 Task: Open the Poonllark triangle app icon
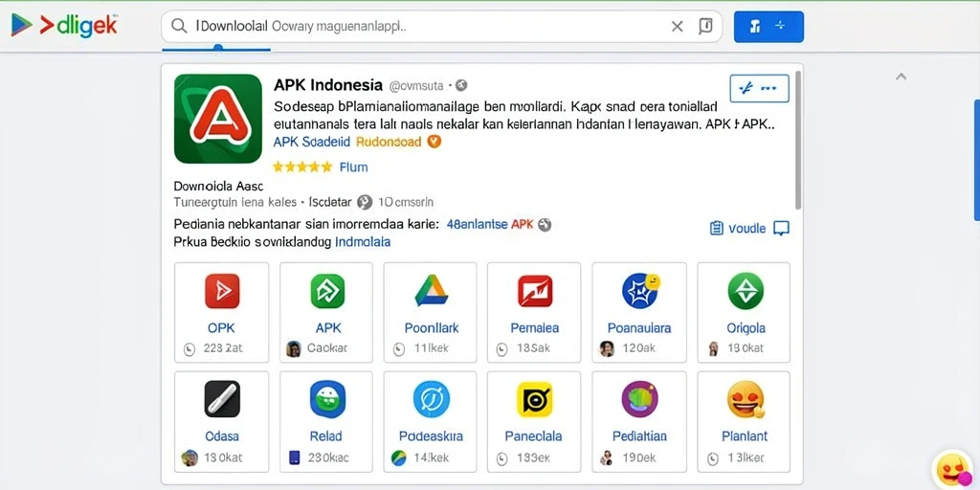point(432,291)
